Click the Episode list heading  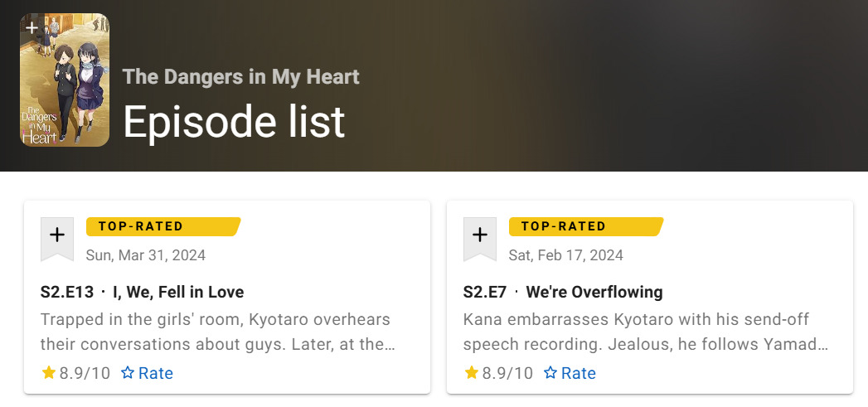coord(234,122)
